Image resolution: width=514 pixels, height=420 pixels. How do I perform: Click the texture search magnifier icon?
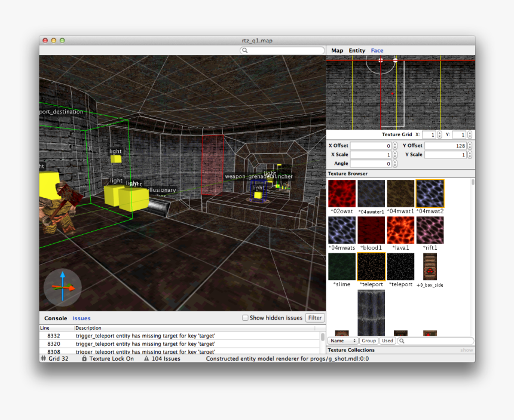[x=402, y=341]
